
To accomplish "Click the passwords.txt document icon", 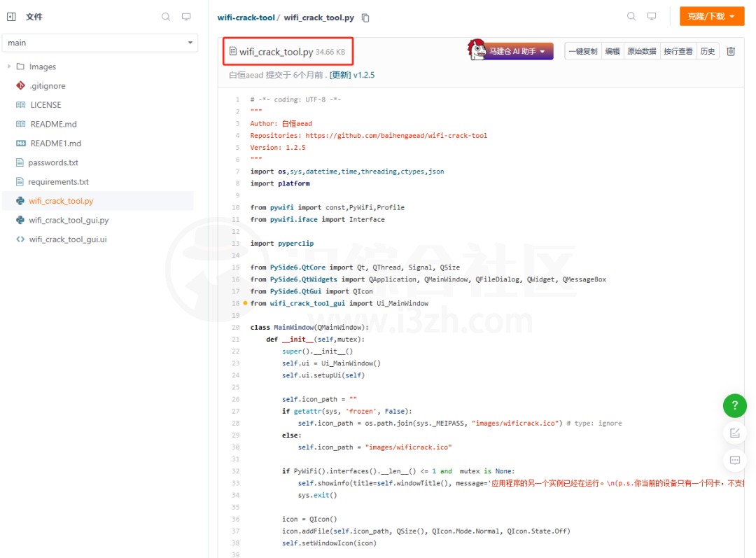I will [x=20, y=162].
